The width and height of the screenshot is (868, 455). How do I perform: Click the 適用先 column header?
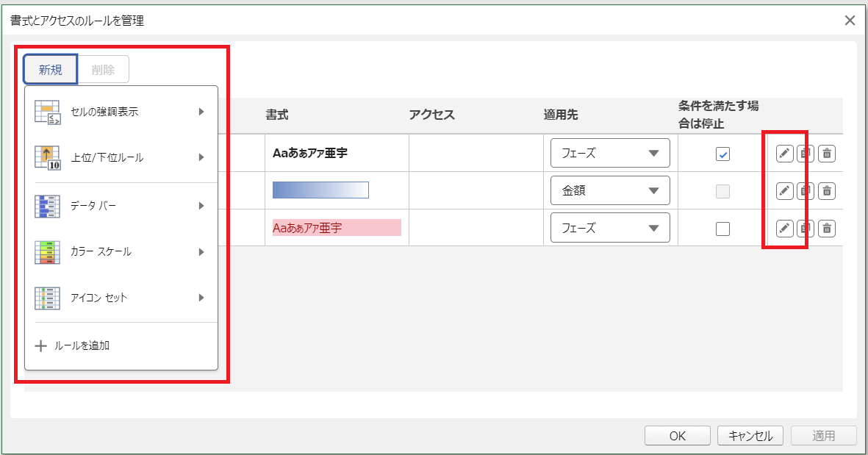[x=561, y=115]
